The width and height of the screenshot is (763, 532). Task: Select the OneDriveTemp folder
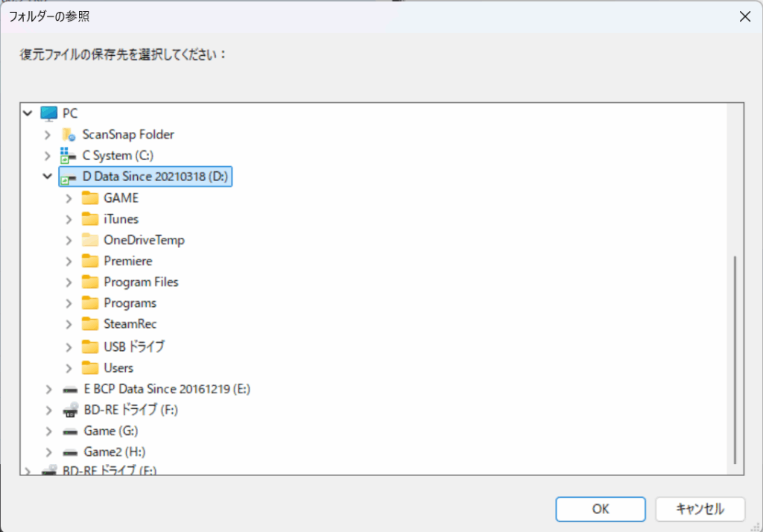[144, 240]
